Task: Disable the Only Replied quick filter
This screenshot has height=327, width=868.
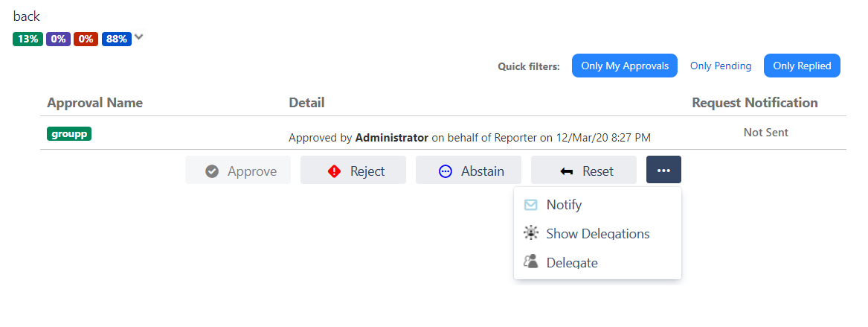Action: click(x=802, y=66)
